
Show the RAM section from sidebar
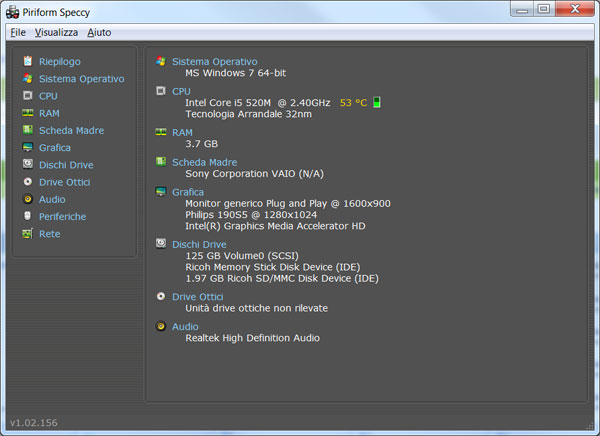(49, 113)
